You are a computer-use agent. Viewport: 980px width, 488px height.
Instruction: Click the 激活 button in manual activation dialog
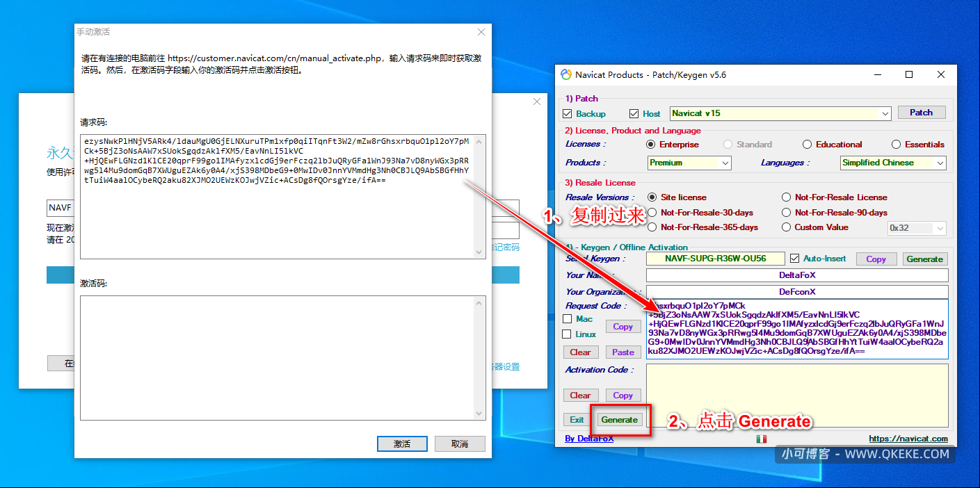pyautogui.click(x=402, y=444)
